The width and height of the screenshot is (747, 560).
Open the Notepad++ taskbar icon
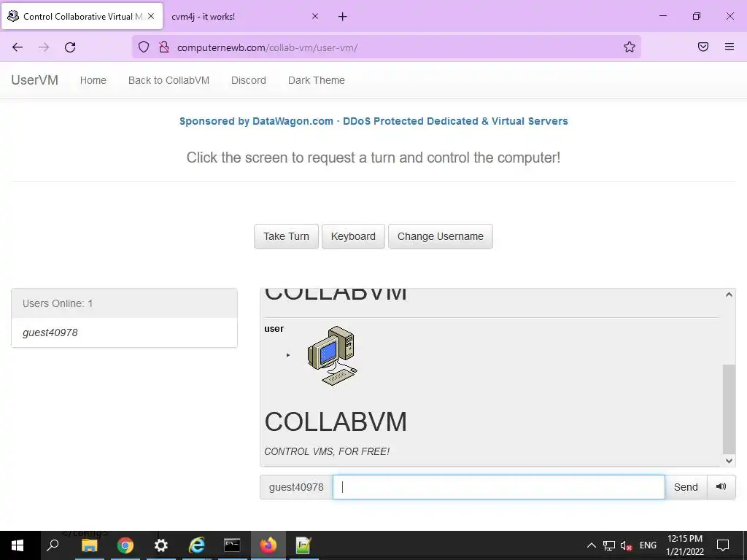[x=303, y=545]
